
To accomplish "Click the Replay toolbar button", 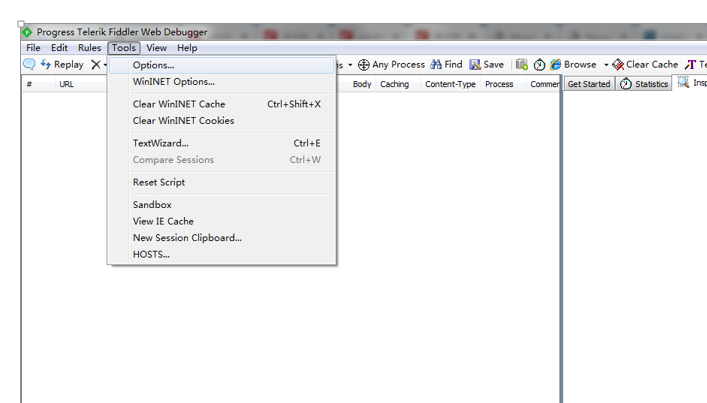I will 62,64.
